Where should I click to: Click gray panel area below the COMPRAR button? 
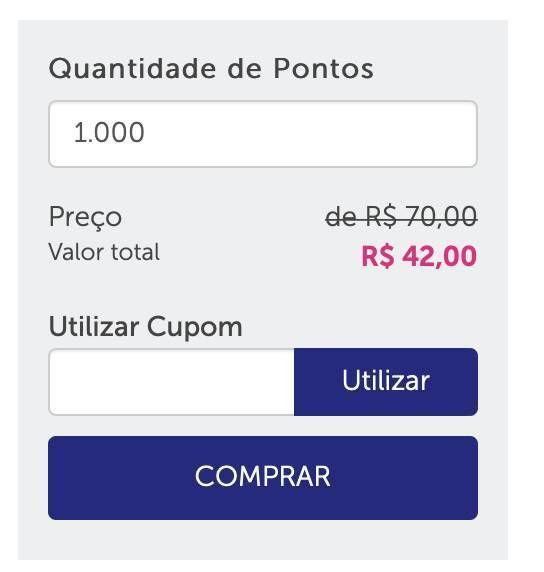263,540
